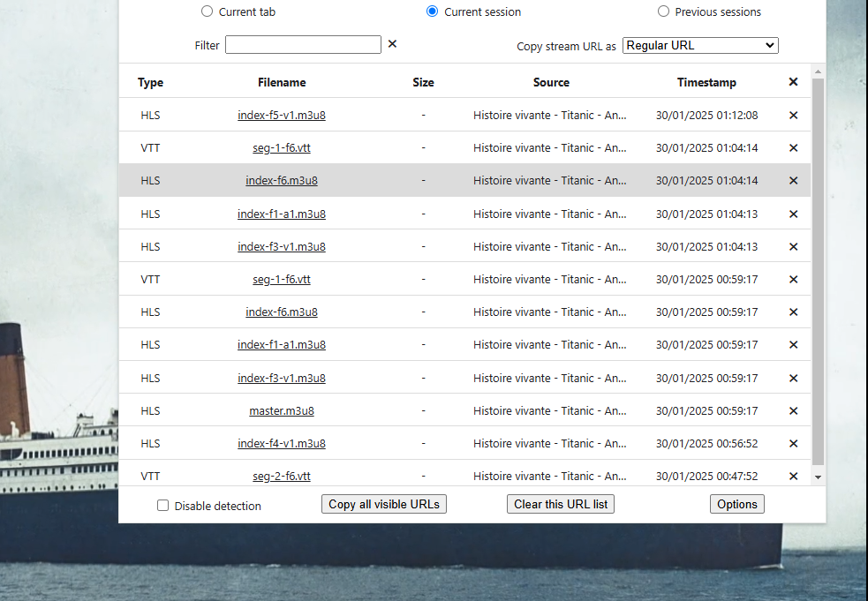
Task: Click timestamp 30/01/2025 00:56:52
Action: 707,443
